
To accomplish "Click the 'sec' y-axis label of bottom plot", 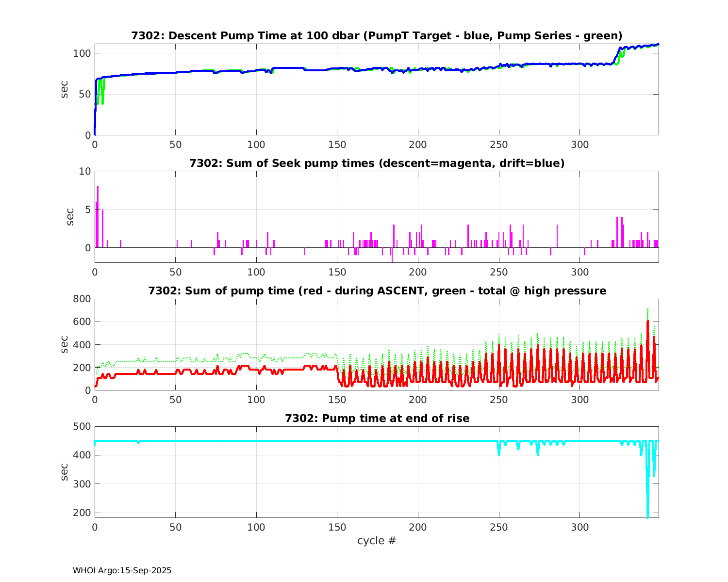I will 65,472.
